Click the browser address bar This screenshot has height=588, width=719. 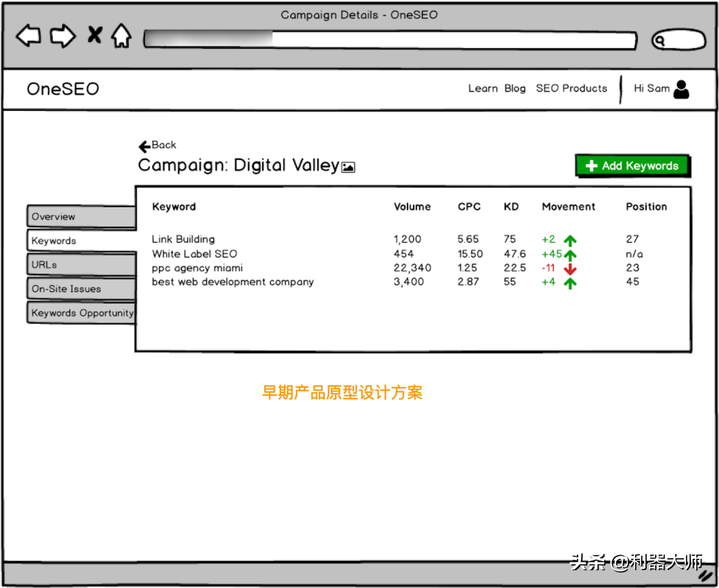pyautogui.click(x=391, y=40)
